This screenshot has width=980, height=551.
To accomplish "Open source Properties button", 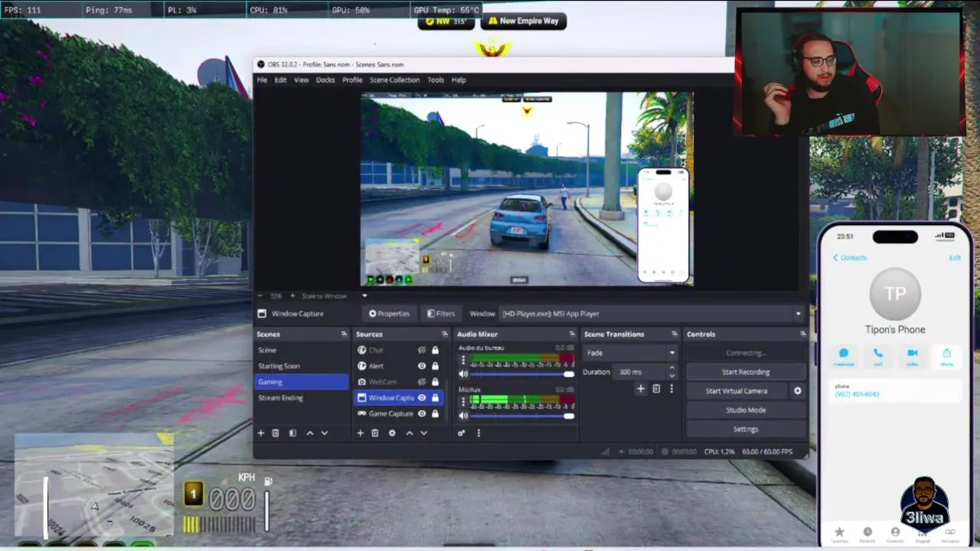I will tap(390, 314).
